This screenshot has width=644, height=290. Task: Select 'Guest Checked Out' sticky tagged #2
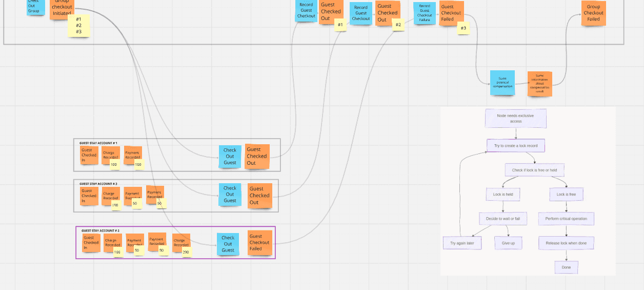click(x=388, y=13)
